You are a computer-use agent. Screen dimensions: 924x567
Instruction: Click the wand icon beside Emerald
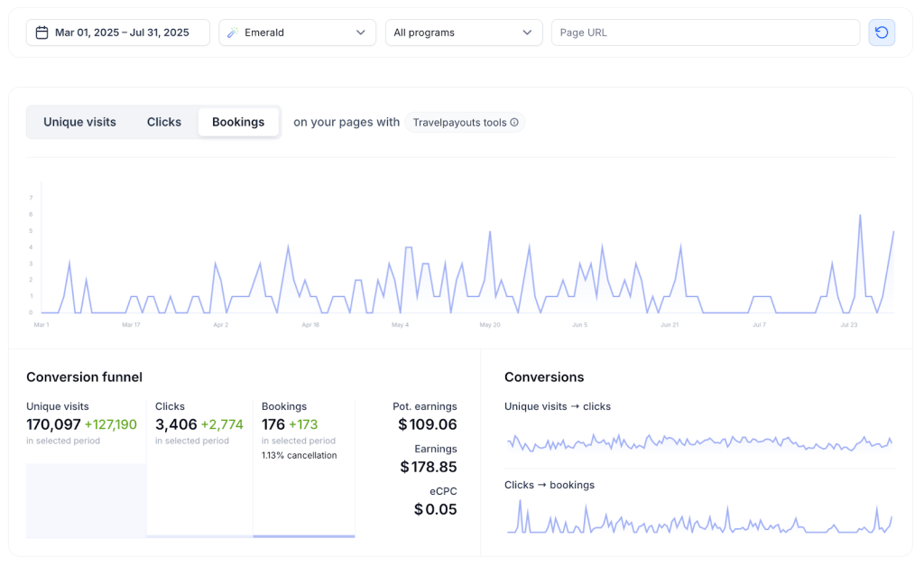click(233, 33)
